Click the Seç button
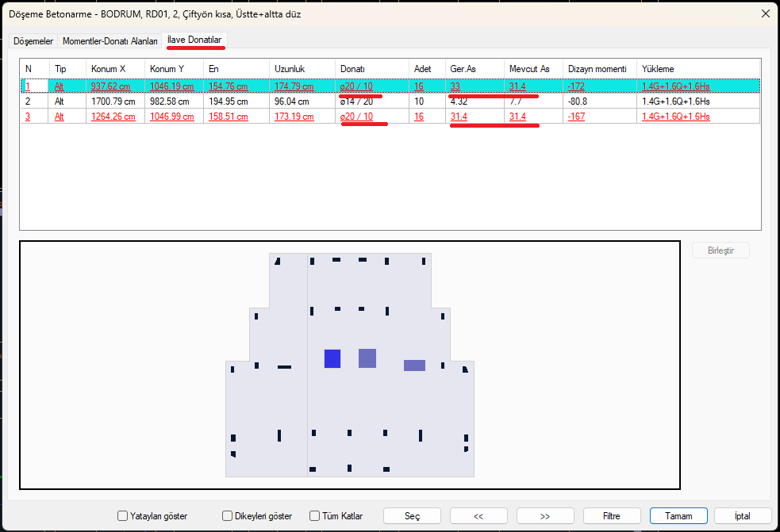 pos(412,516)
